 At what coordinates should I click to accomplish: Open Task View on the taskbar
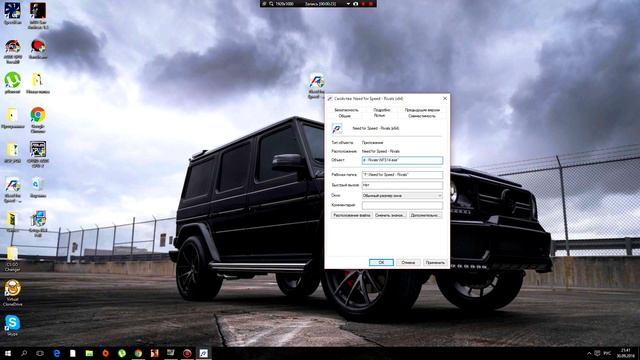click(40, 353)
